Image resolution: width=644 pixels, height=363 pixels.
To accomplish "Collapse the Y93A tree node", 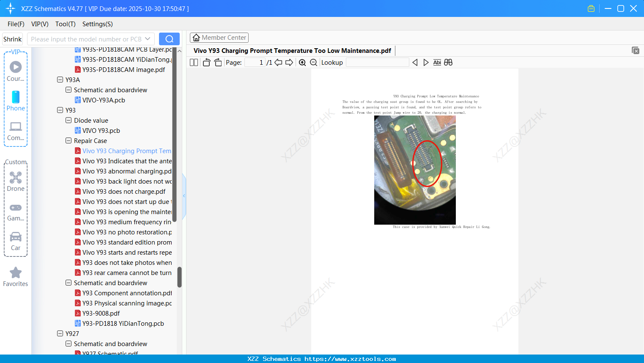I will (60, 80).
